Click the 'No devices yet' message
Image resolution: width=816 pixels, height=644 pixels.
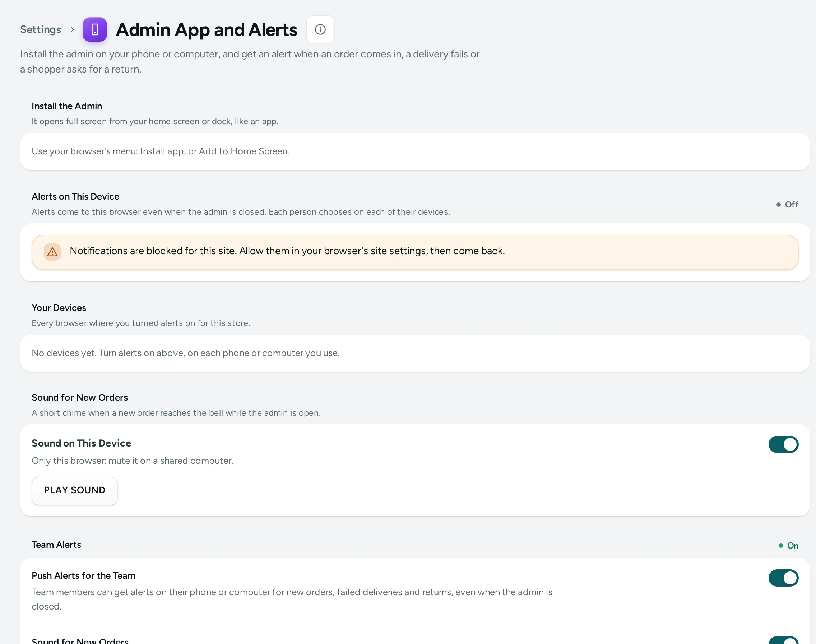click(x=186, y=353)
